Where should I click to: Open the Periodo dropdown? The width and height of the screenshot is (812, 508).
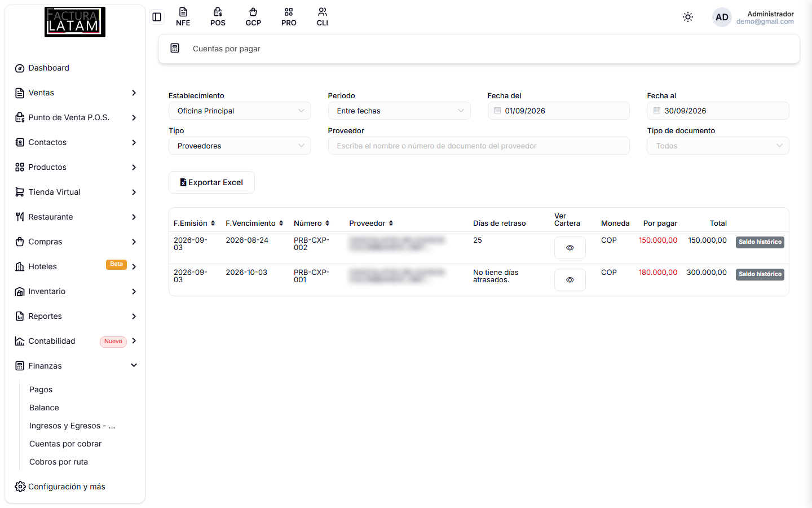coord(399,111)
